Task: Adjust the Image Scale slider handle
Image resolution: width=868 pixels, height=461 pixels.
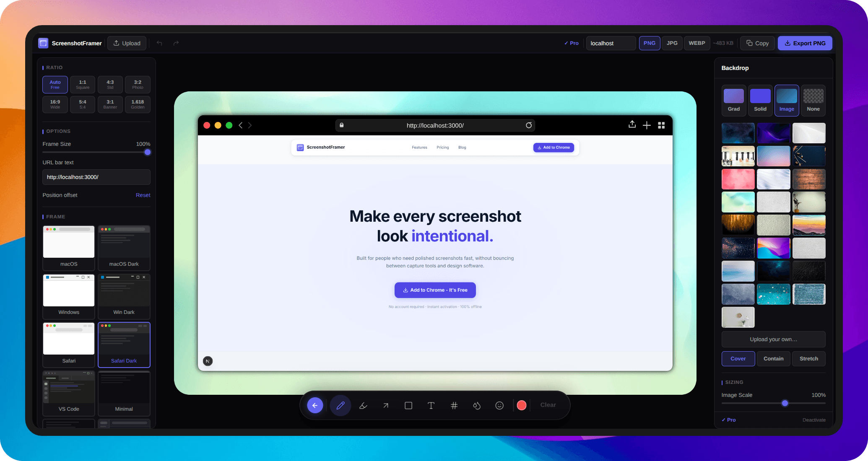Action: 785,403
